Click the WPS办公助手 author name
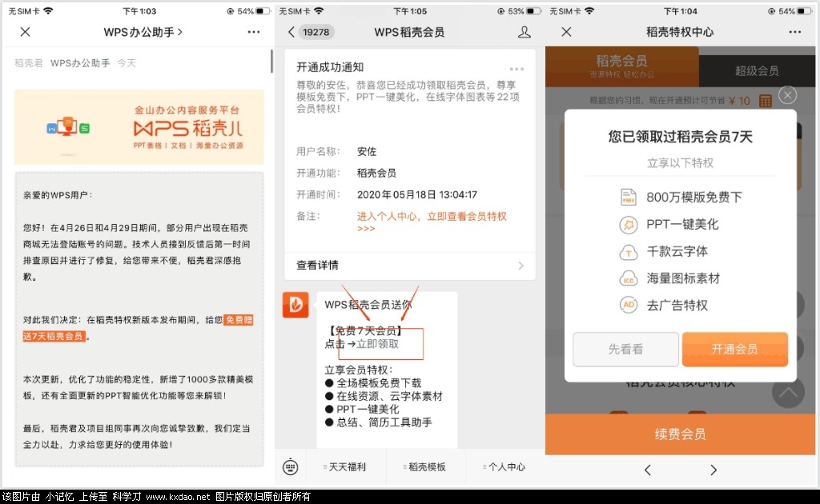 click(80, 63)
